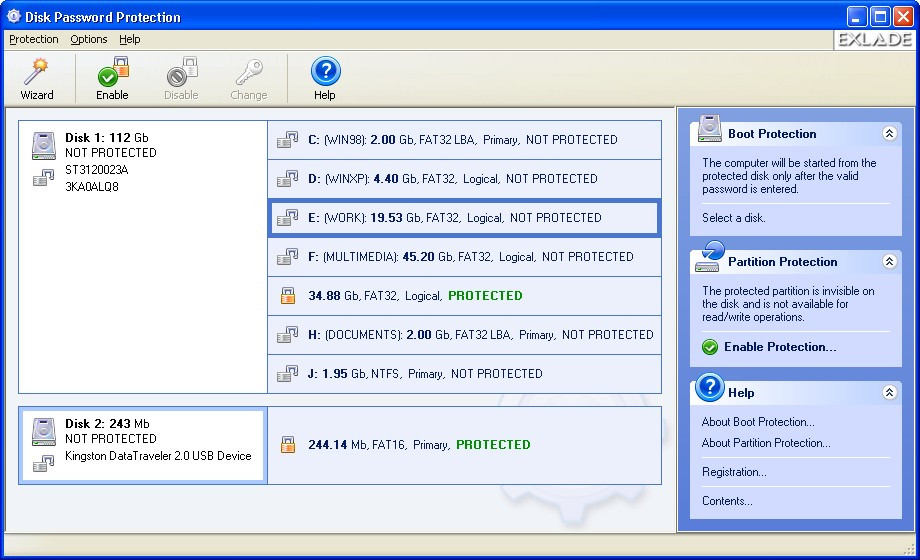Click the lock icon of H: (DOCUMENTS)
The height and width of the screenshot is (560, 920).
[287, 335]
